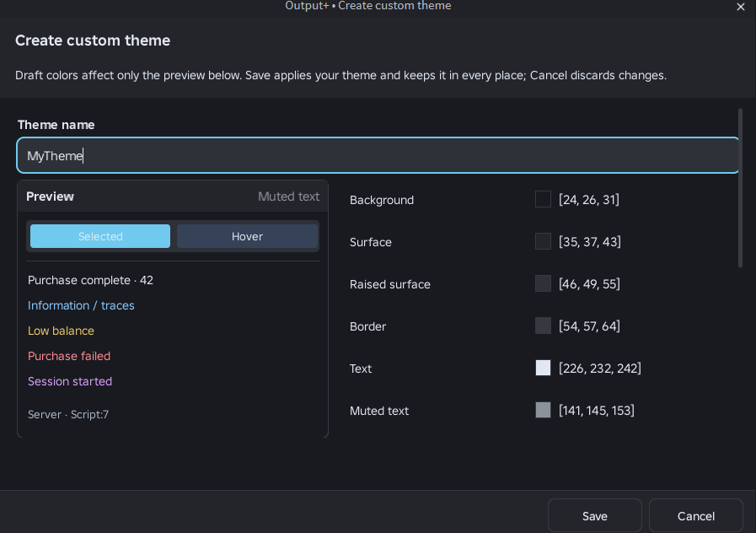
Task: Close the Create custom theme window
Action: point(741,7)
